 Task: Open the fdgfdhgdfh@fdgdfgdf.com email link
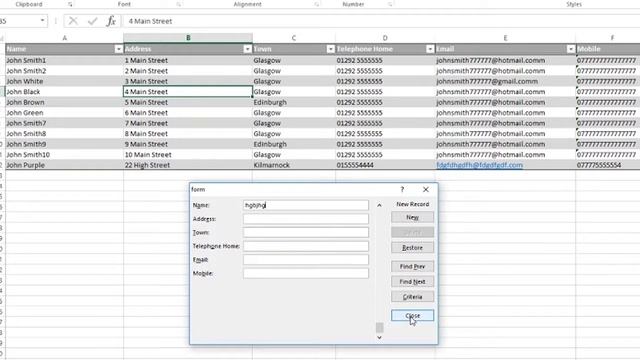click(480, 165)
